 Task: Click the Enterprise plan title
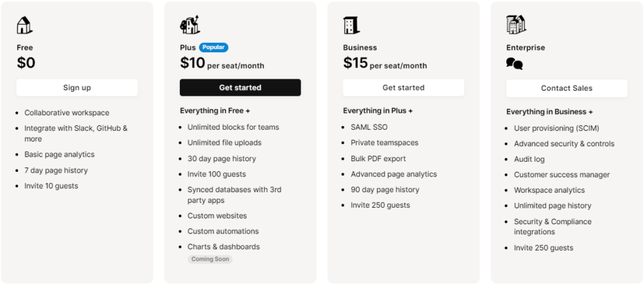click(526, 48)
